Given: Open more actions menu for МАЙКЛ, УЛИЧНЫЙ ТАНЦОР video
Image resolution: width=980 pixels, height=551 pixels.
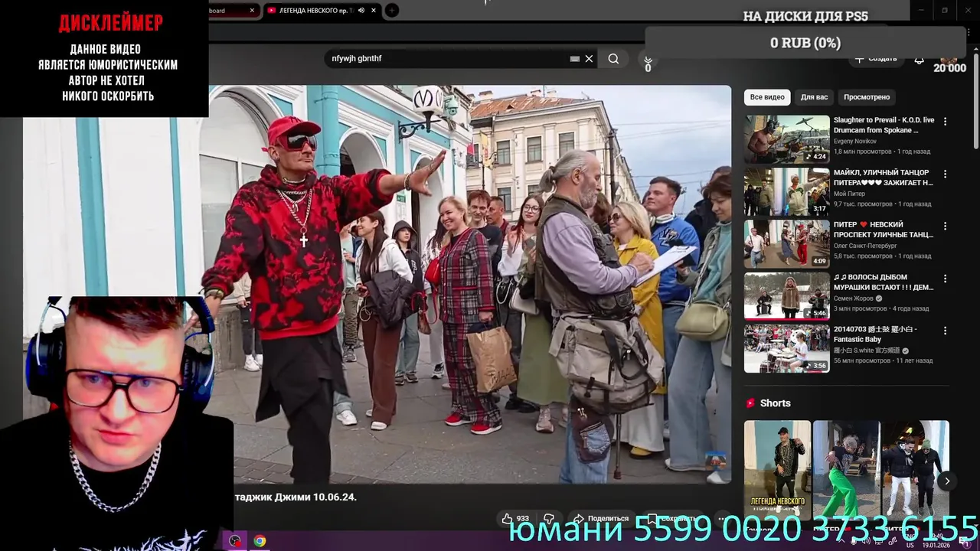Looking at the screenshot, I should click(x=945, y=174).
